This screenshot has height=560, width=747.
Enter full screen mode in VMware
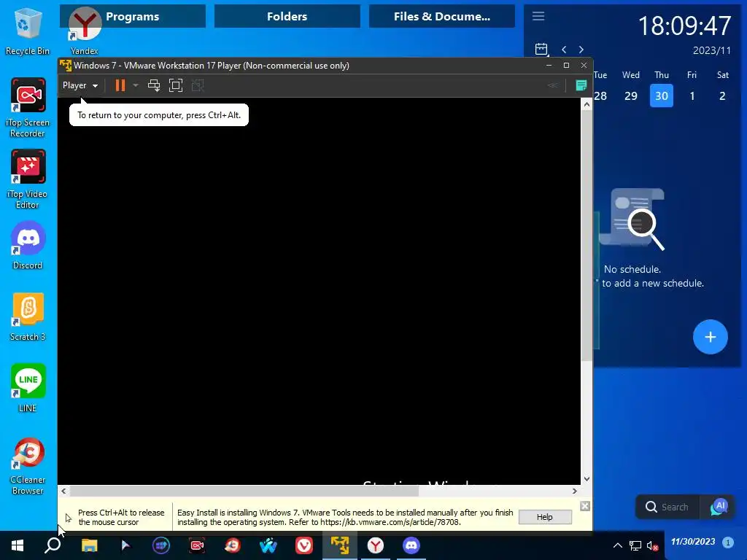tap(176, 85)
